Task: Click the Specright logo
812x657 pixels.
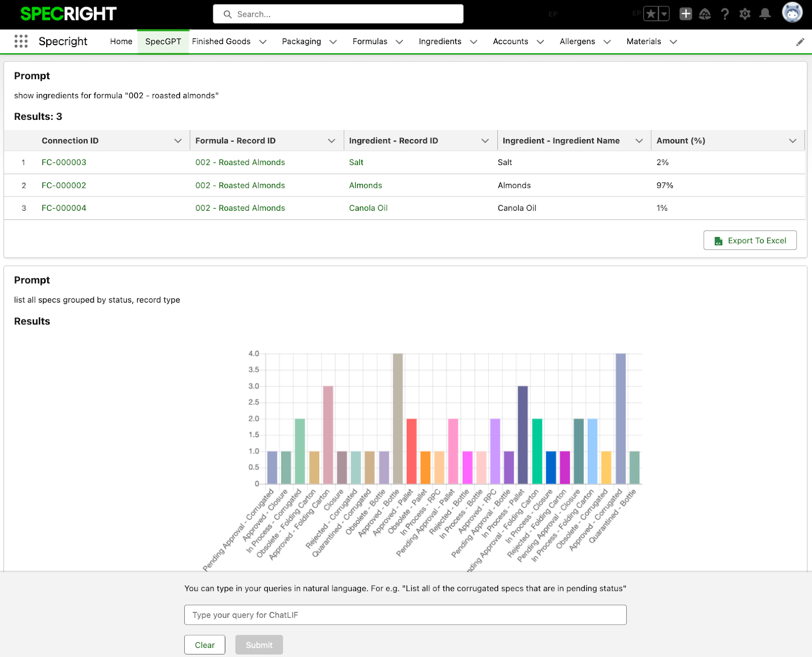Action: [69, 14]
